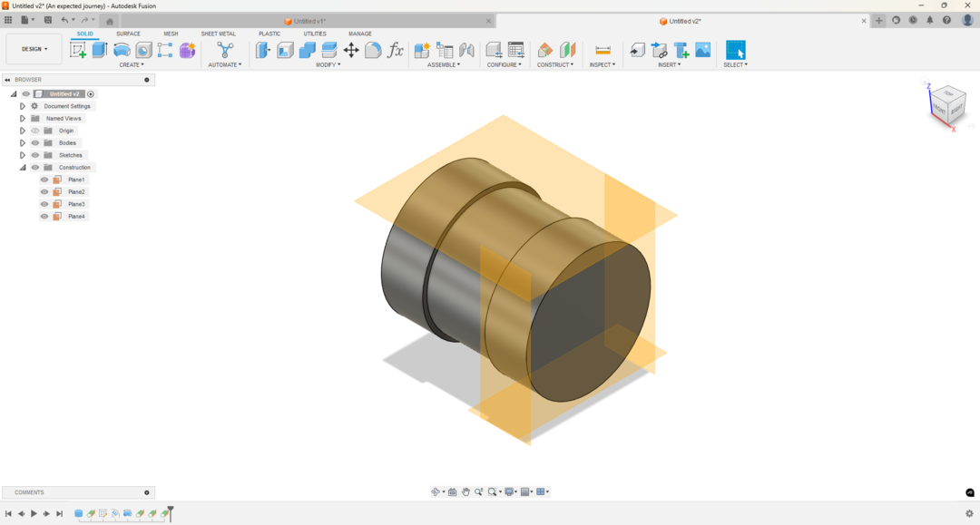This screenshot has width=980, height=525.
Task: Jump to the timeline beginning
Action: point(8,514)
